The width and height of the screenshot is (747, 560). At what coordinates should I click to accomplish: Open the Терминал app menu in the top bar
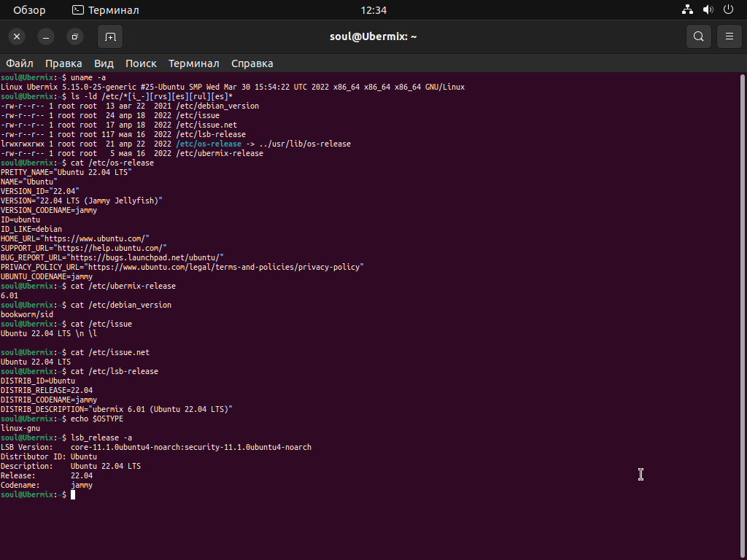pos(106,10)
